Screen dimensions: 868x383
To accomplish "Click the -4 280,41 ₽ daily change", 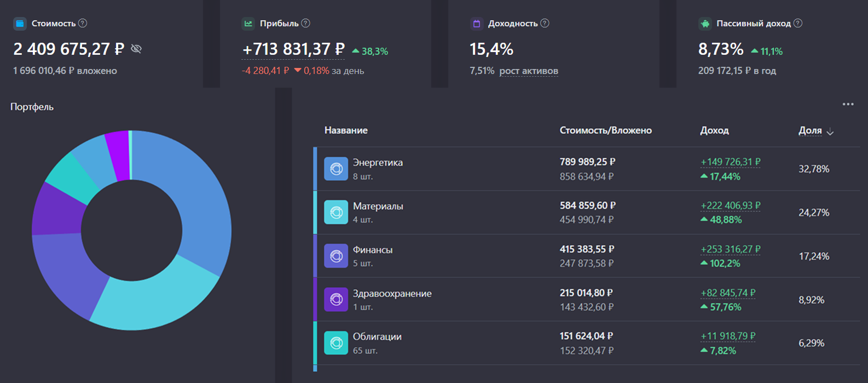I will click(265, 71).
